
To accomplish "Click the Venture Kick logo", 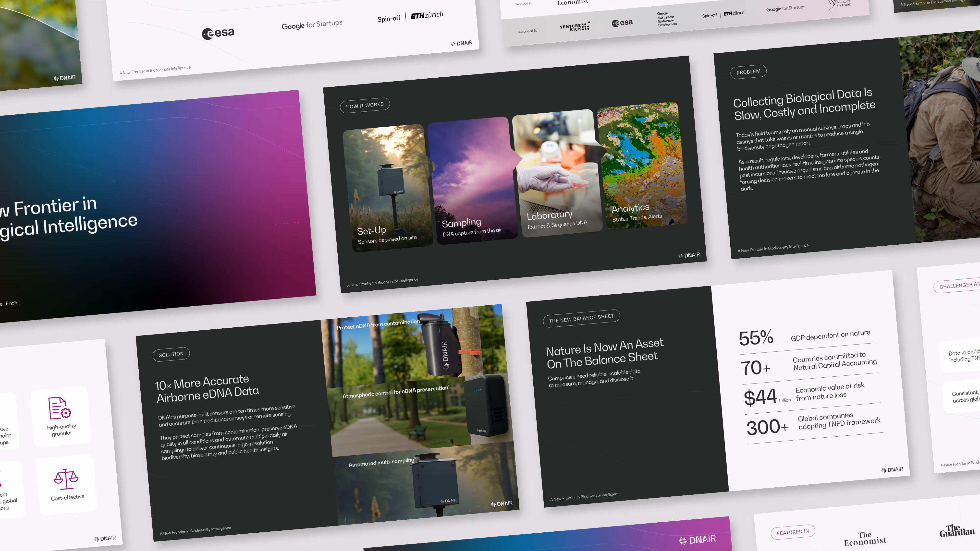I will (575, 26).
